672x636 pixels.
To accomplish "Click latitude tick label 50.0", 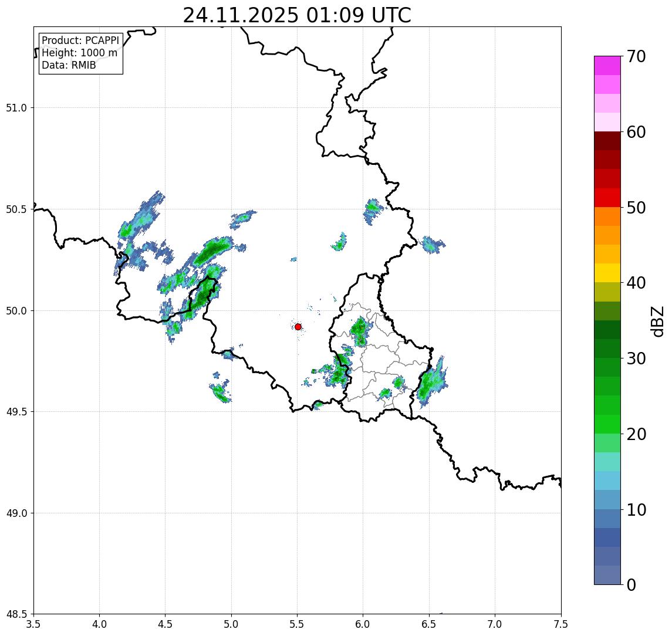I will [x=16, y=311].
